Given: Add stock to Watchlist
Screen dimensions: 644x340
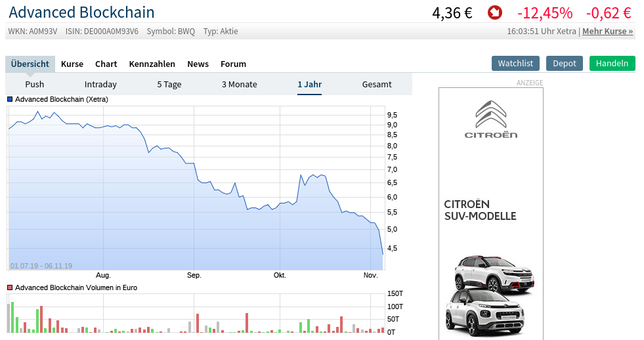Looking at the screenshot, I should 515,63.
